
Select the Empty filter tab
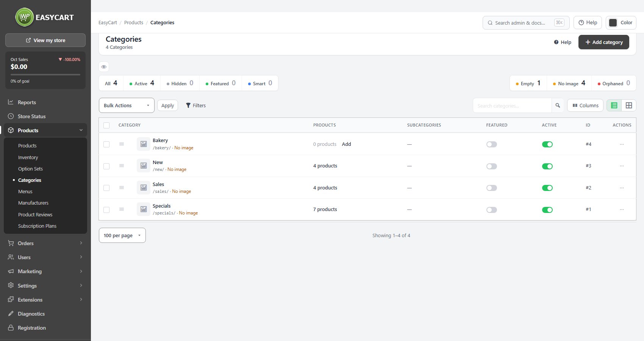click(528, 83)
